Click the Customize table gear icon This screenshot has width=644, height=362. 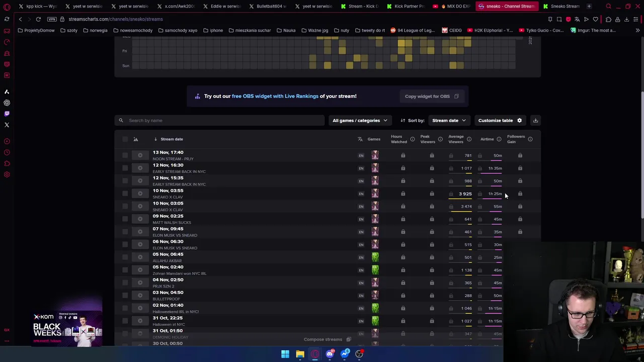519,121
